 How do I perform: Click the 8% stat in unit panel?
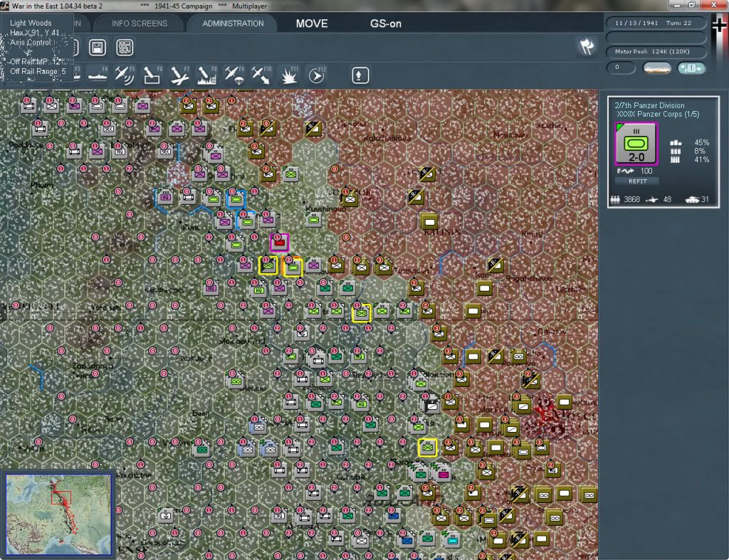point(699,151)
